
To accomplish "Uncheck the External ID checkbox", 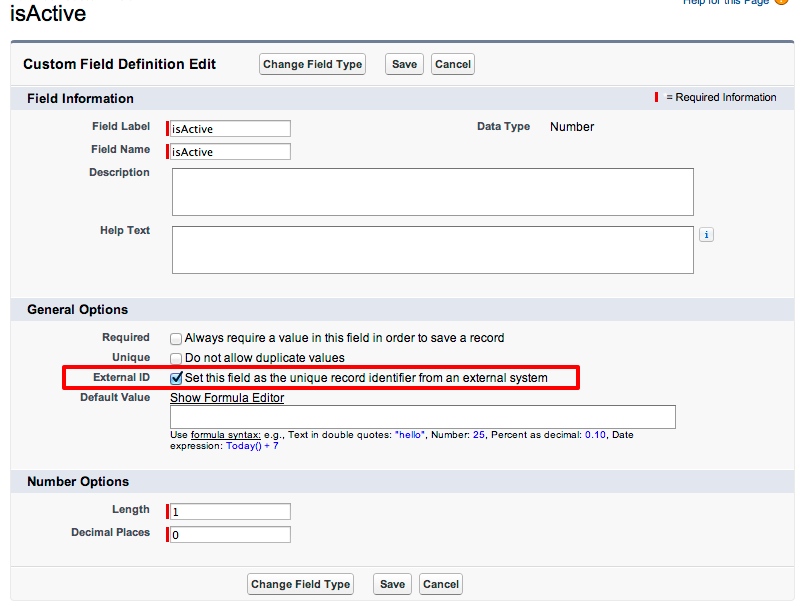I will [176, 378].
